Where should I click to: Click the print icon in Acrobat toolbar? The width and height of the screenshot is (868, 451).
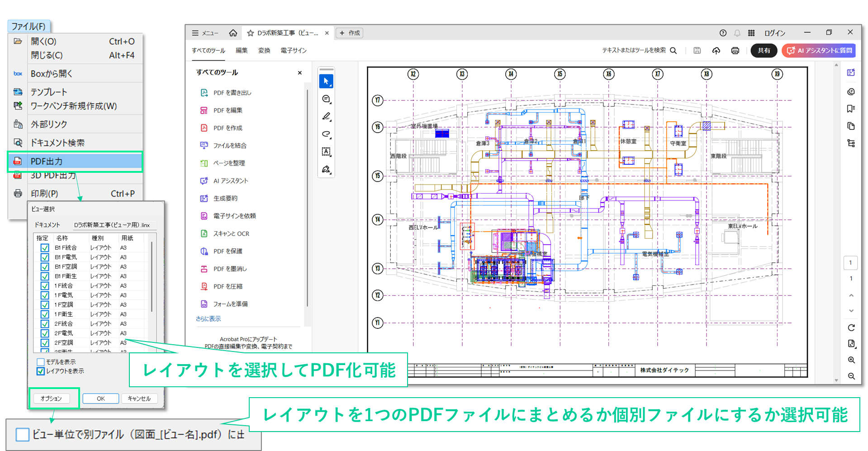pyautogui.click(x=735, y=51)
